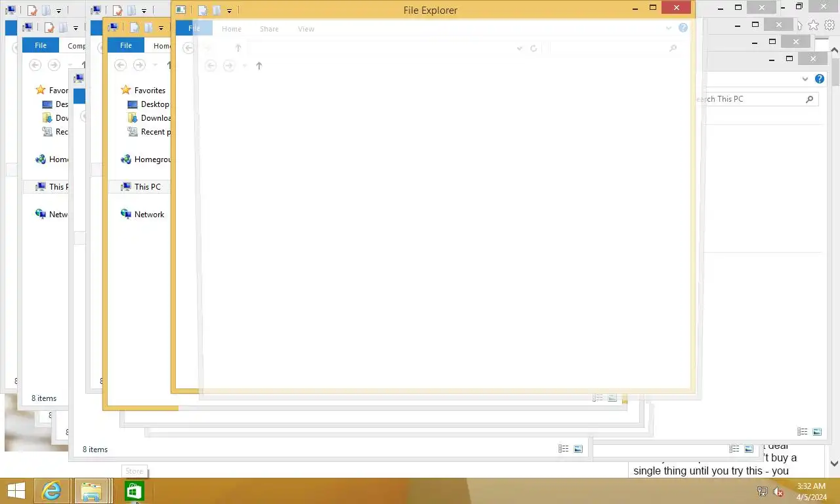
Task: Click the faded search box in front window
Action: coord(614,48)
